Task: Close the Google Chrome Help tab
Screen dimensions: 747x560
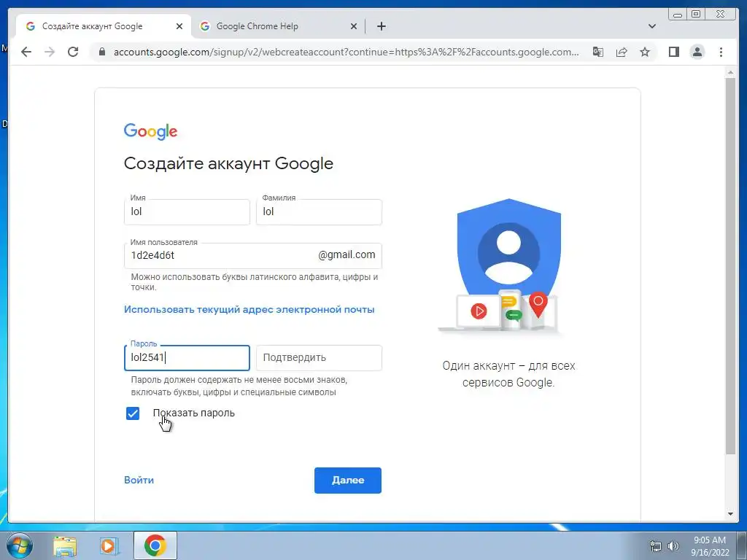Action: point(354,26)
